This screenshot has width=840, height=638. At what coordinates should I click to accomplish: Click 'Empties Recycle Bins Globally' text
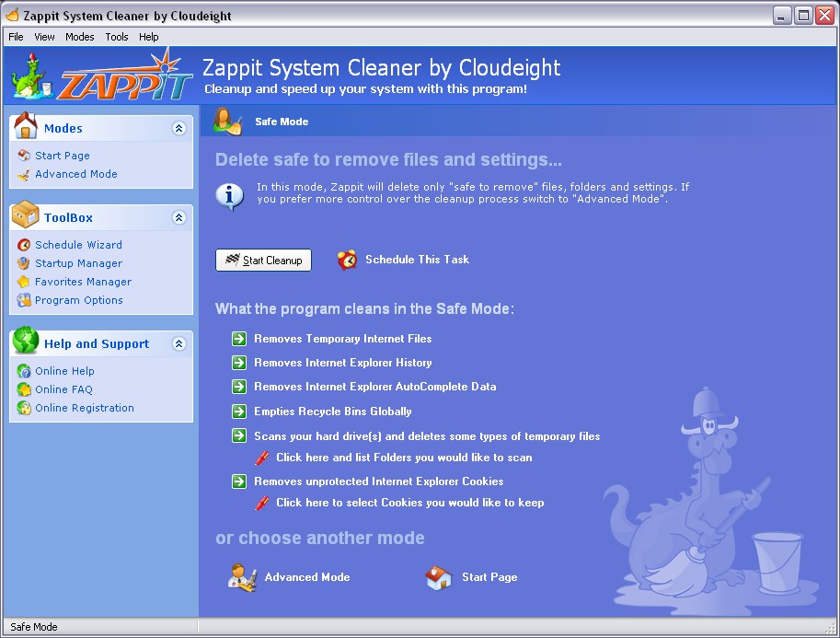point(333,412)
